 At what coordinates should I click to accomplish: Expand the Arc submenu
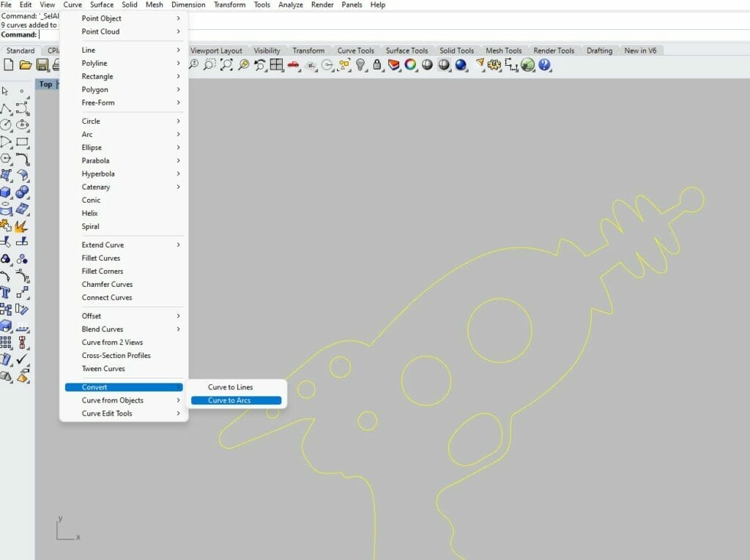pos(124,135)
